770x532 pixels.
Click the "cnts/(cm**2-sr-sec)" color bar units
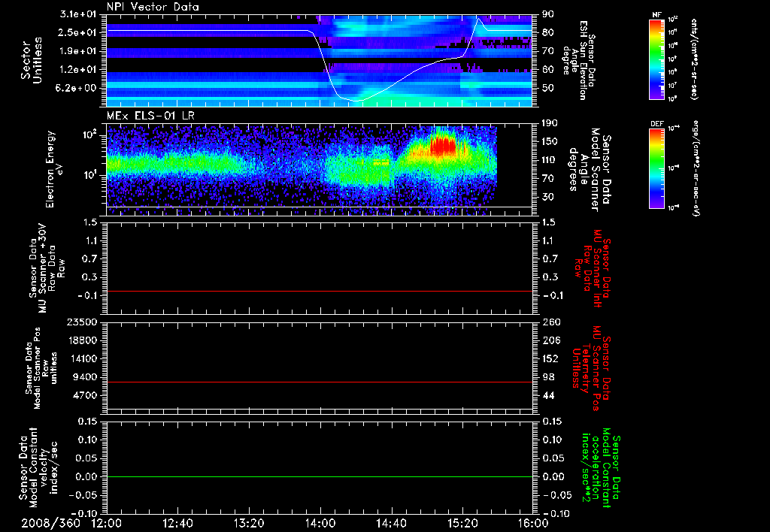pyautogui.click(x=695, y=59)
